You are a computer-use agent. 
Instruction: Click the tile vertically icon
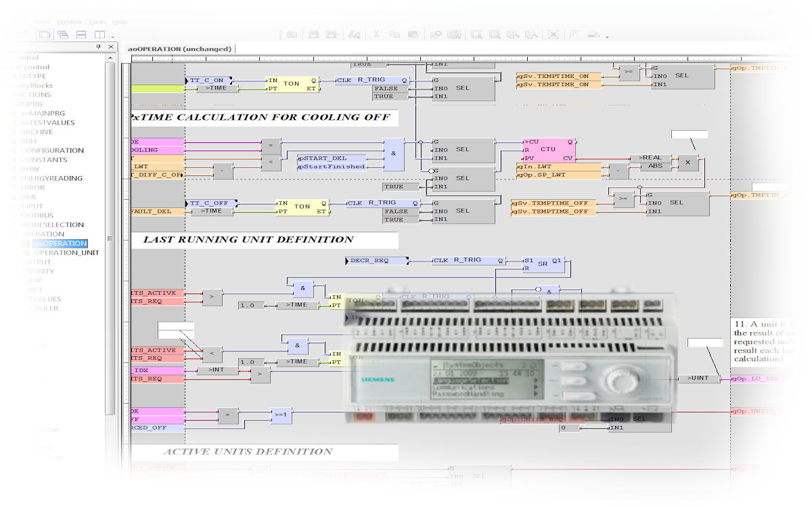(99, 35)
